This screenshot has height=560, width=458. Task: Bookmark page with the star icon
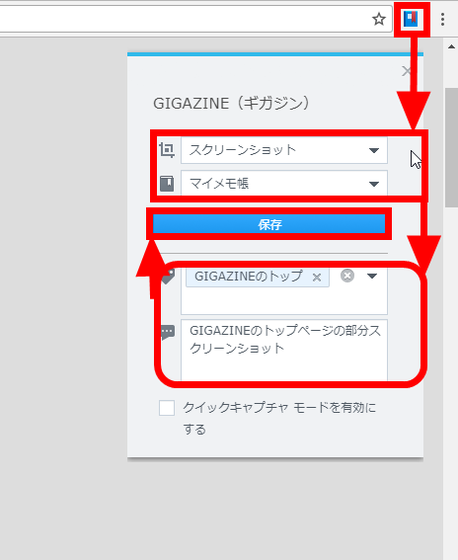click(x=379, y=19)
